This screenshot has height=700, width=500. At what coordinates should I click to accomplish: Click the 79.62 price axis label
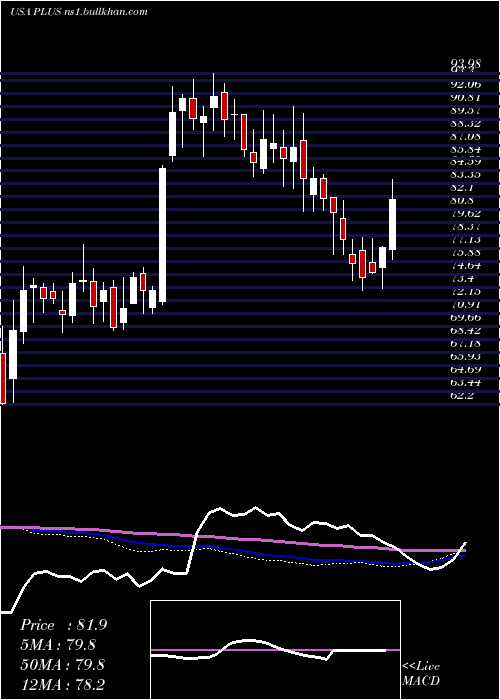point(465,214)
